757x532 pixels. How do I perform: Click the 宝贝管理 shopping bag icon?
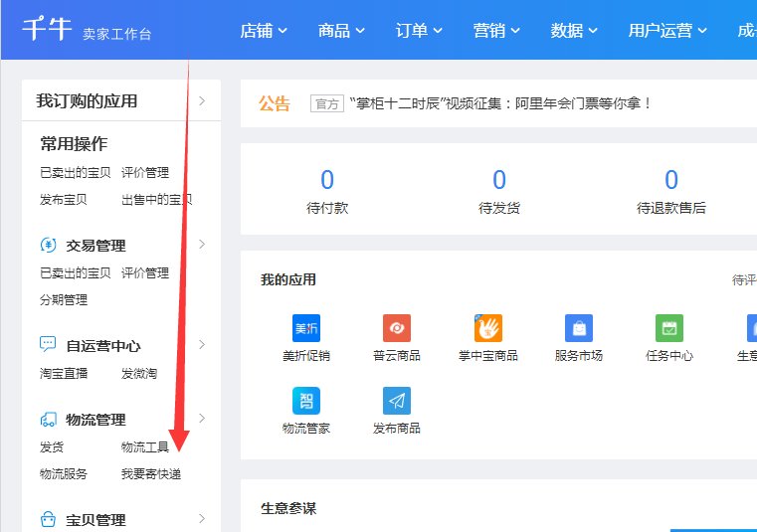49,519
